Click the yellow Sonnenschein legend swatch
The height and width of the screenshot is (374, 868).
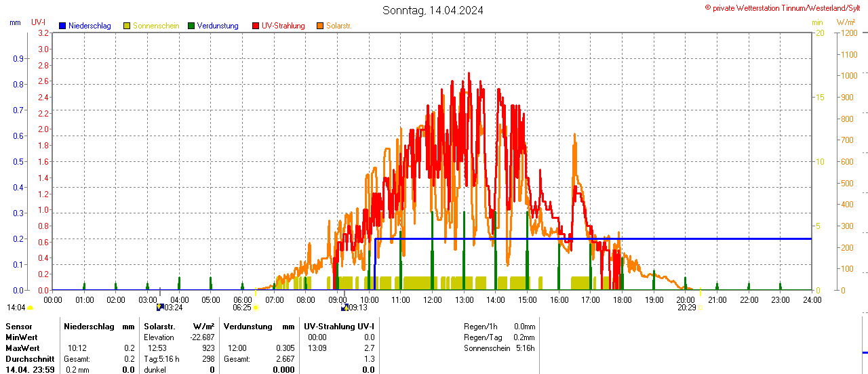click(127, 26)
